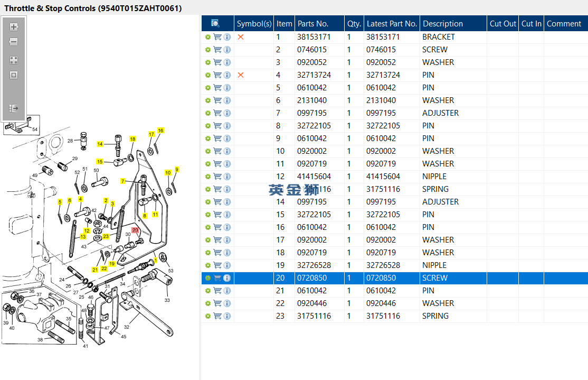The width and height of the screenshot is (588, 380).
Task: Click the list export arrow icon in diagram toolbar
Action: (x=14, y=108)
